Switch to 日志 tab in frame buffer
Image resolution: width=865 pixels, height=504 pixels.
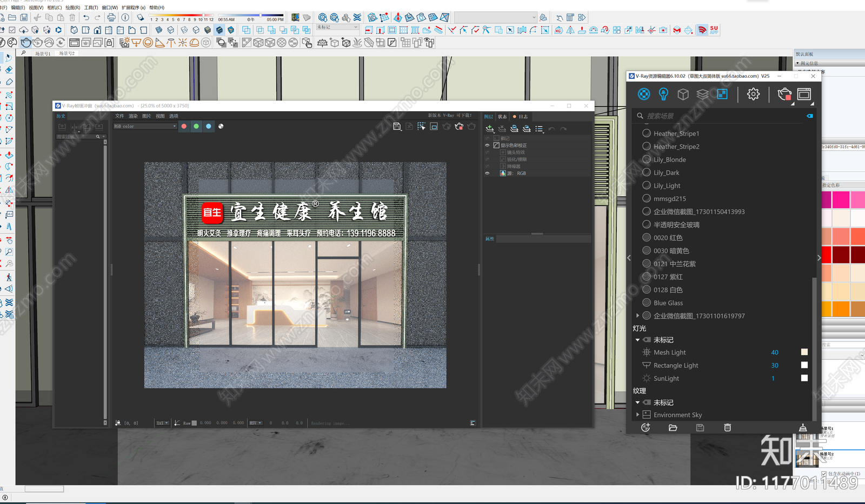pyautogui.click(x=521, y=117)
